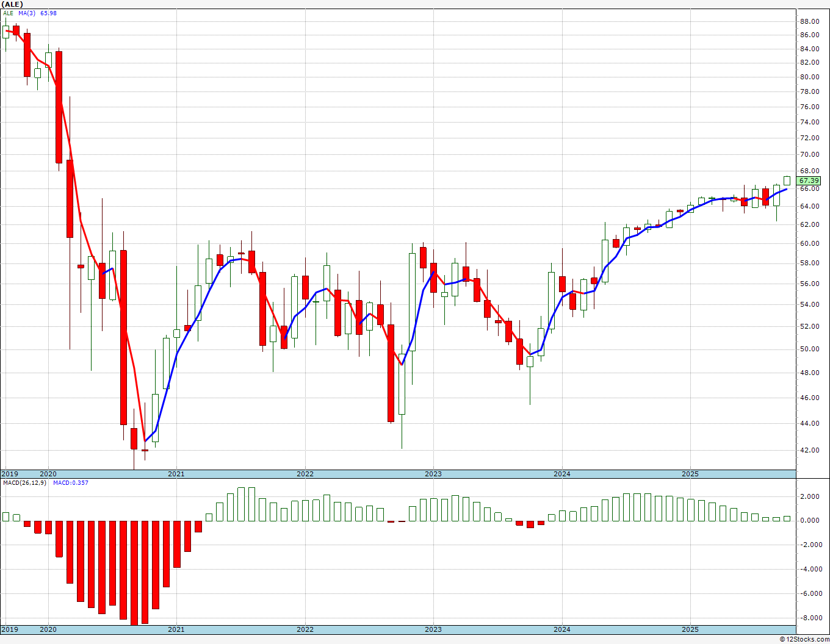The height and width of the screenshot is (644, 830).
Task: Select the 48.00 price axis label
Action: (x=809, y=373)
